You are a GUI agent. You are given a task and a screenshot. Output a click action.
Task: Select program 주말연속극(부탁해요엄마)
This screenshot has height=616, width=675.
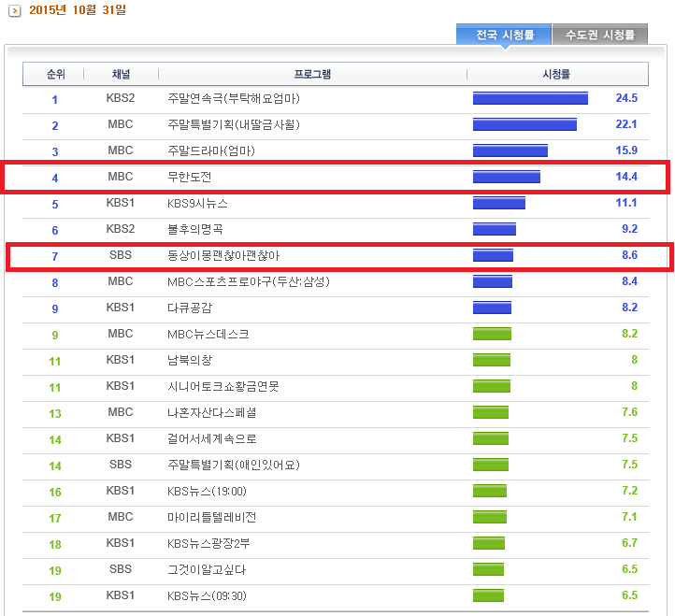(x=233, y=98)
